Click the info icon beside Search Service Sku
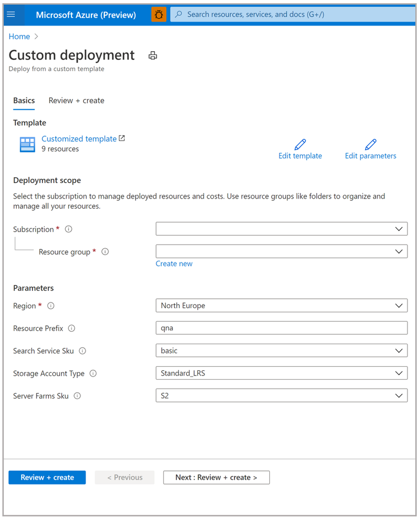The height and width of the screenshot is (521, 420). [x=82, y=351]
